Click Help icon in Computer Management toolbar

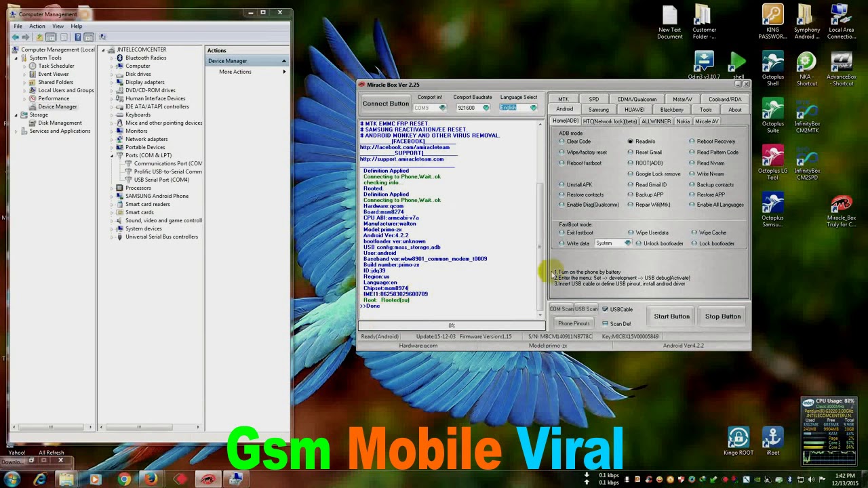click(78, 37)
